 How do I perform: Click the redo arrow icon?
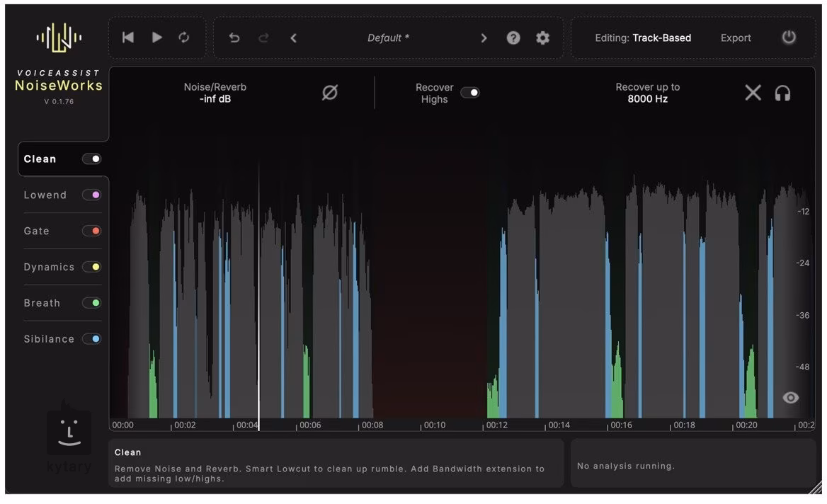pyautogui.click(x=263, y=38)
